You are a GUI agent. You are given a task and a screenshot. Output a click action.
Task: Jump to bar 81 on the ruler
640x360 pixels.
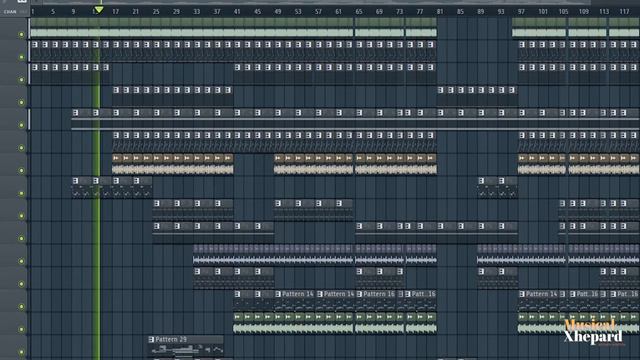point(440,11)
